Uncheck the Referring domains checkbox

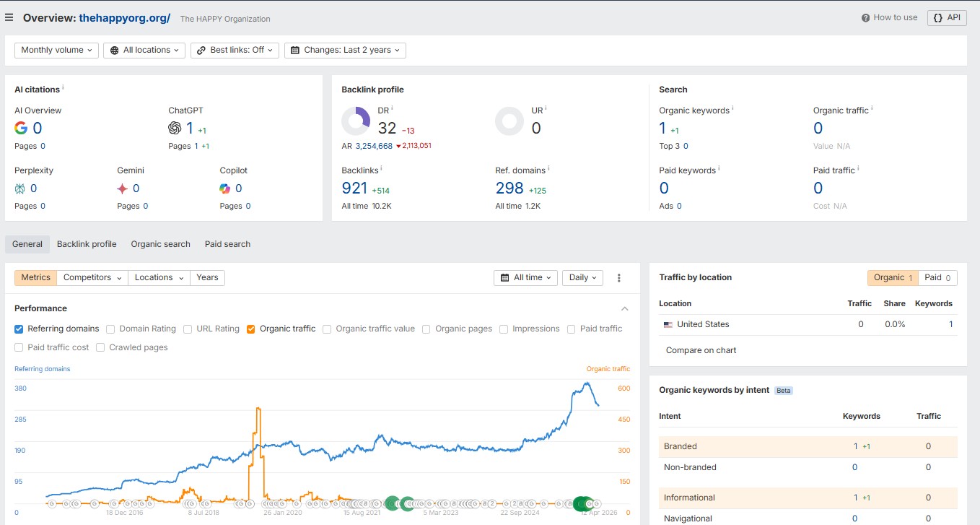(19, 329)
